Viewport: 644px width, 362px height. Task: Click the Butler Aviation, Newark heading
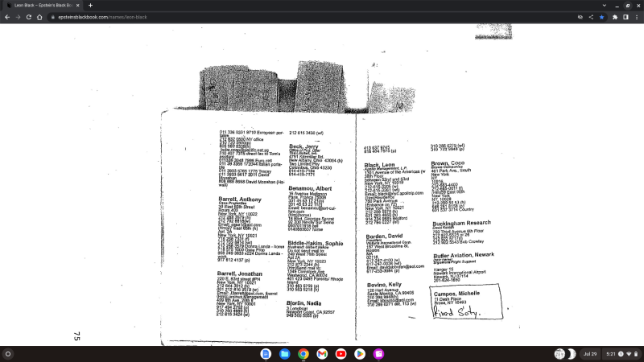pyautogui.click(x=464, y=255)
